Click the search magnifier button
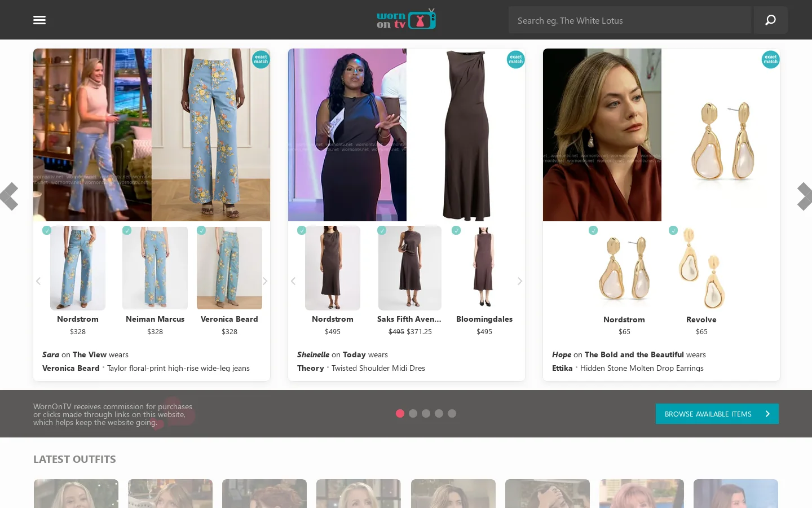This screenshot has width=812, height=508. [x=770, y=20]
